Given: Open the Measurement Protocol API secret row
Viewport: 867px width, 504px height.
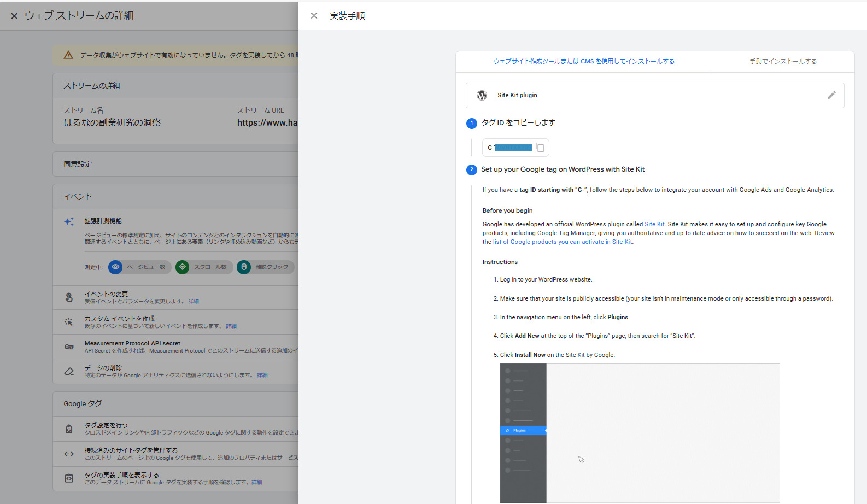Looking at the screenshot, I should click(x=175, y=347).
